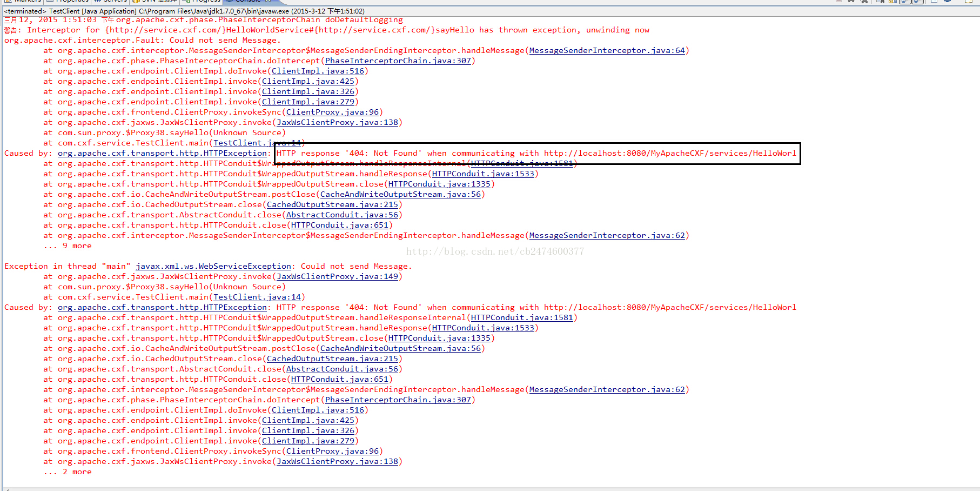Select the '... 2 more' line
980x491 pixels.
tap(68, 472)
